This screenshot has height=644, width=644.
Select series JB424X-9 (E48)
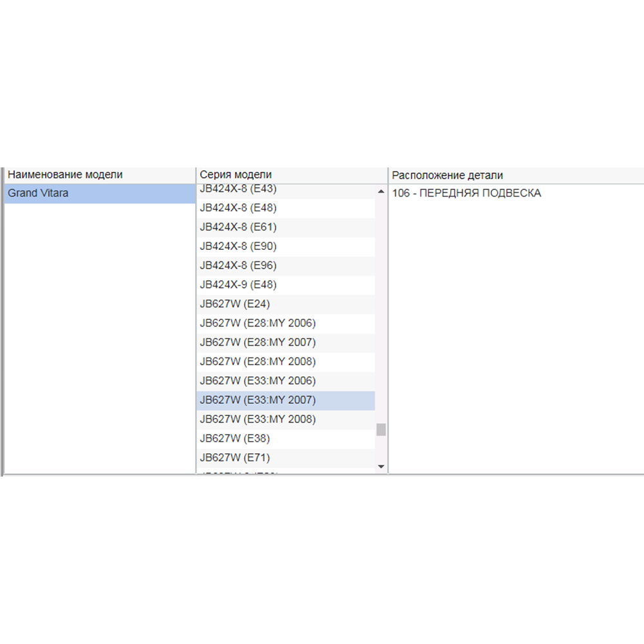click(238, 285)
